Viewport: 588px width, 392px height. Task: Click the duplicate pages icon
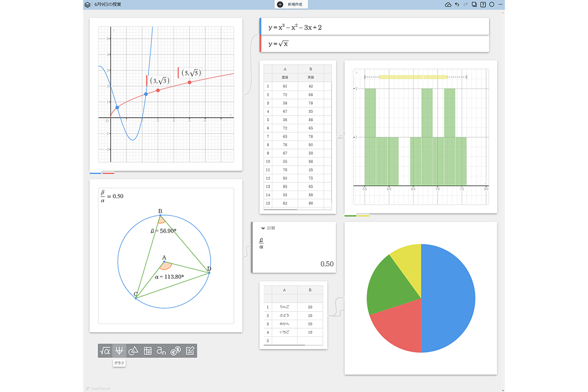point(474,4)
